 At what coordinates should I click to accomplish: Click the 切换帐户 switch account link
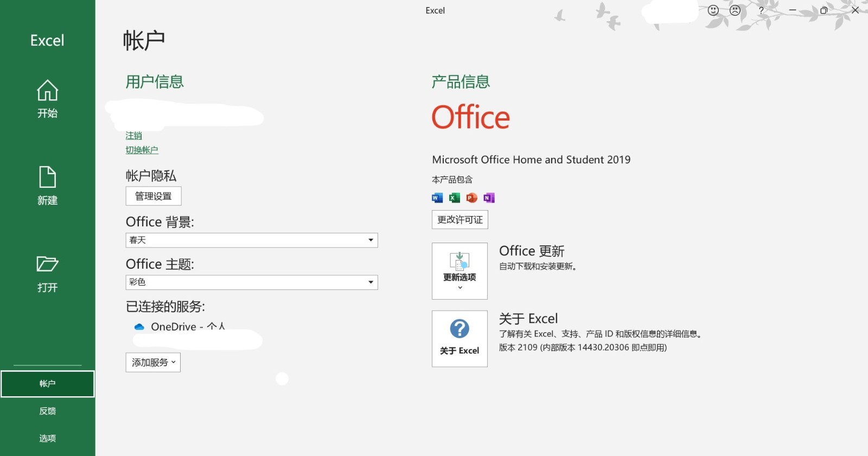pyautogui.click(x=142, y=150)
